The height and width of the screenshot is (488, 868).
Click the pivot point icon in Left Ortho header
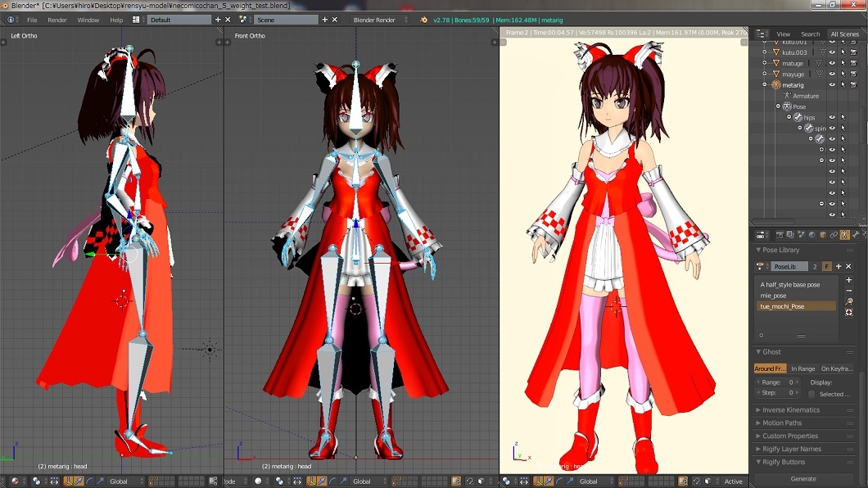point(37,481)
